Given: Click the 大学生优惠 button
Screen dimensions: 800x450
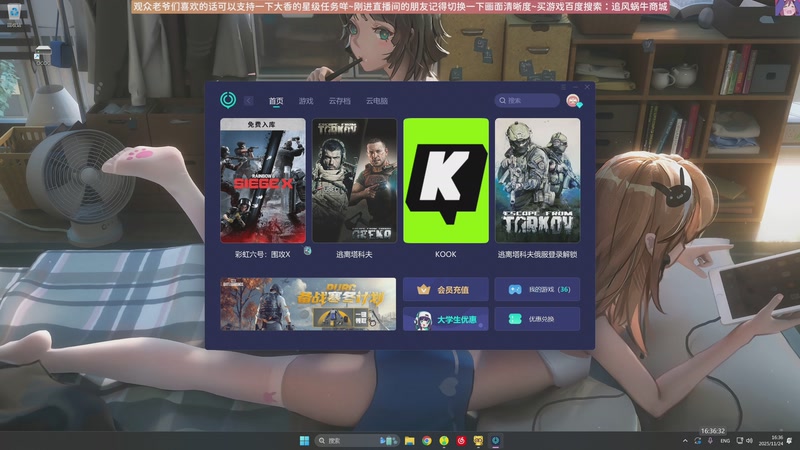Looking at the screenshot, I should pyautogui.click(x=445, y=319).
